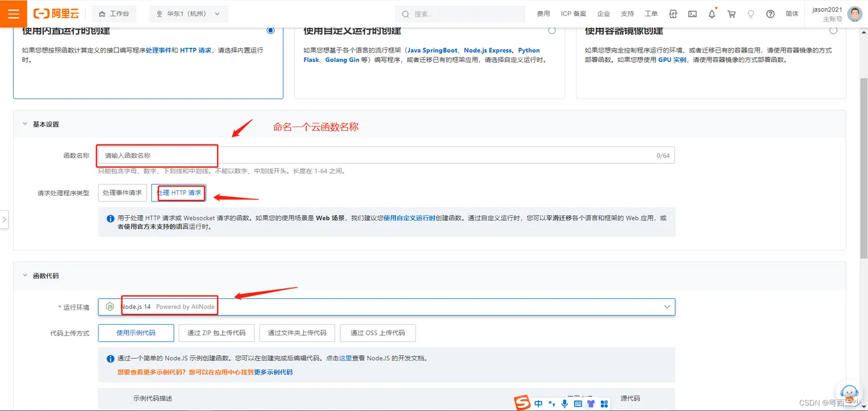Open the Sogou soft keyboard icon

point(578,404)
